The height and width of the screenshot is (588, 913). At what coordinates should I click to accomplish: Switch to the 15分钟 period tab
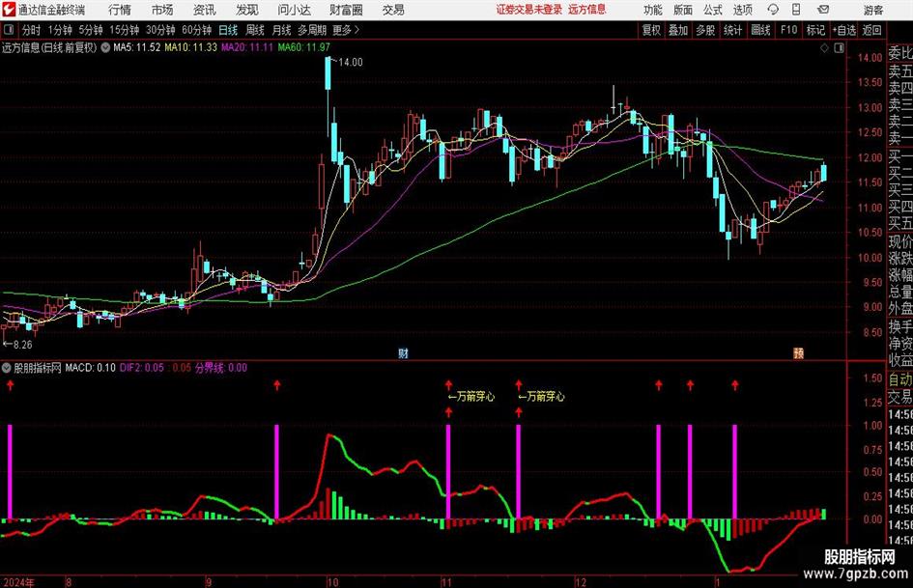(125, 30)
